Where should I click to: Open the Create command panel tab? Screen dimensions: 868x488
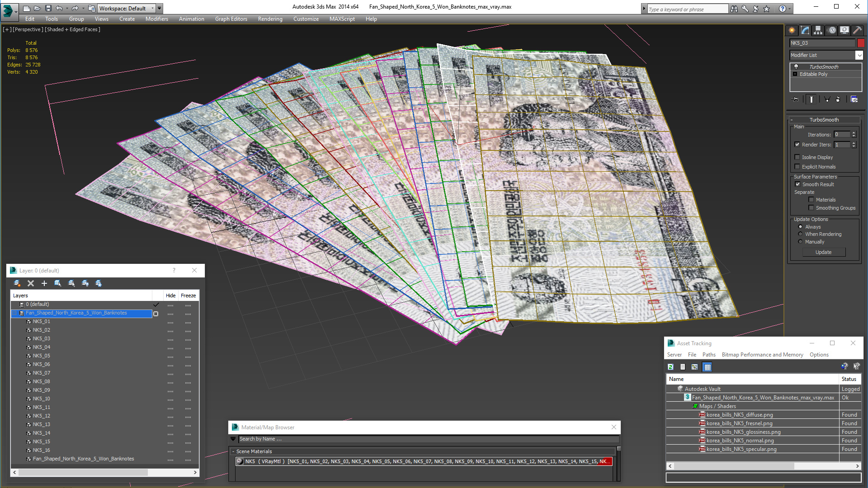click(x=792, y=30)
